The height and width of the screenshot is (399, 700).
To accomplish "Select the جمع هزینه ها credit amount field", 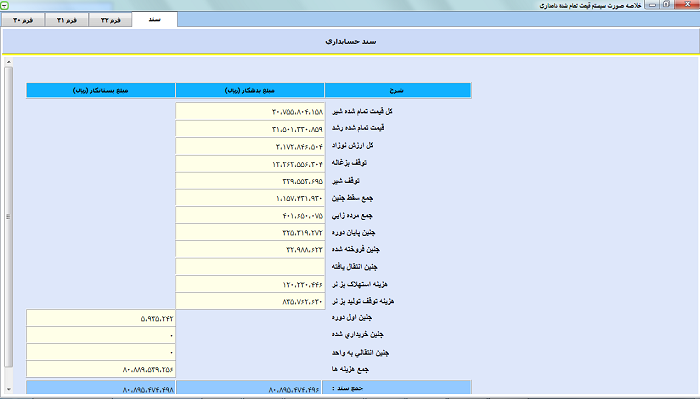I will pos(100,369).
